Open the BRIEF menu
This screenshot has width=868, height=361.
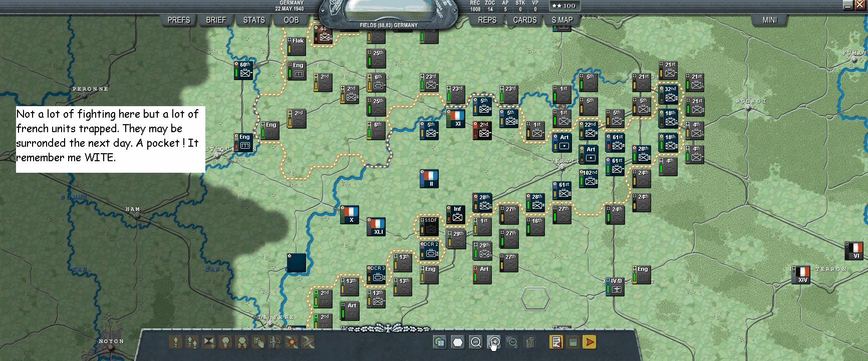(x=216, y=20)
